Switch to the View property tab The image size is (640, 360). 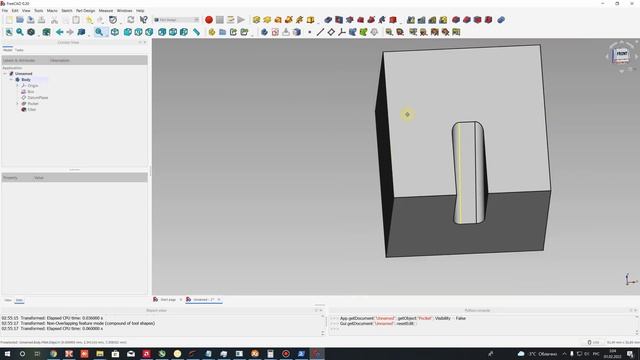coord(8,300)
